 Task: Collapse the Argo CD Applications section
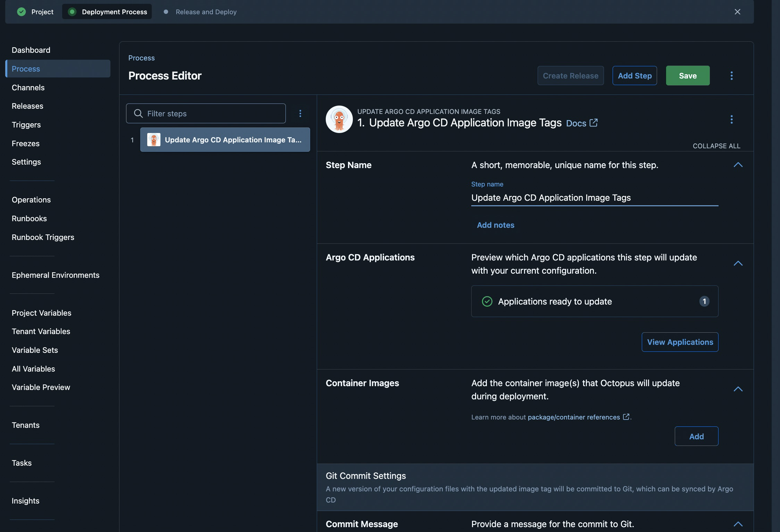[x=738, y=264]
